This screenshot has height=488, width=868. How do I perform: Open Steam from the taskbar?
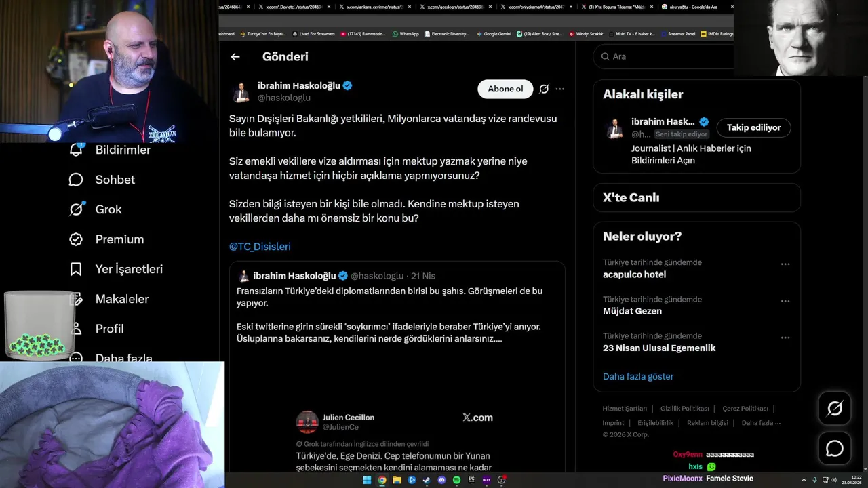(427, 480)
